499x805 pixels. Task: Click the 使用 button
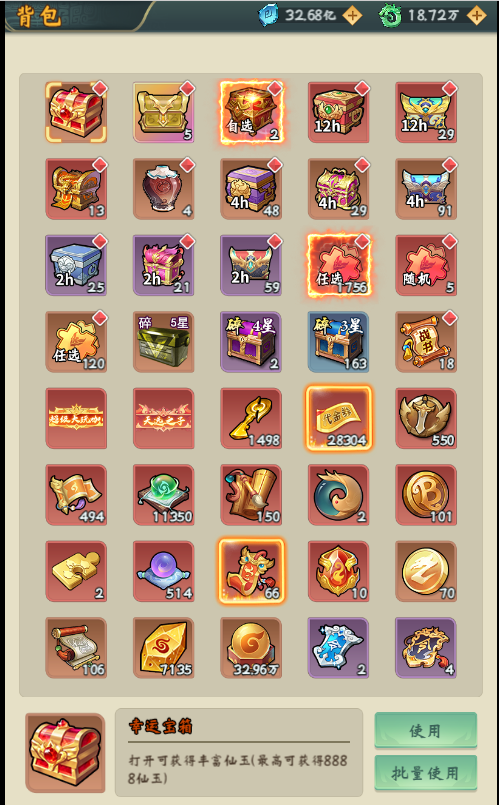tap(426, 730)
